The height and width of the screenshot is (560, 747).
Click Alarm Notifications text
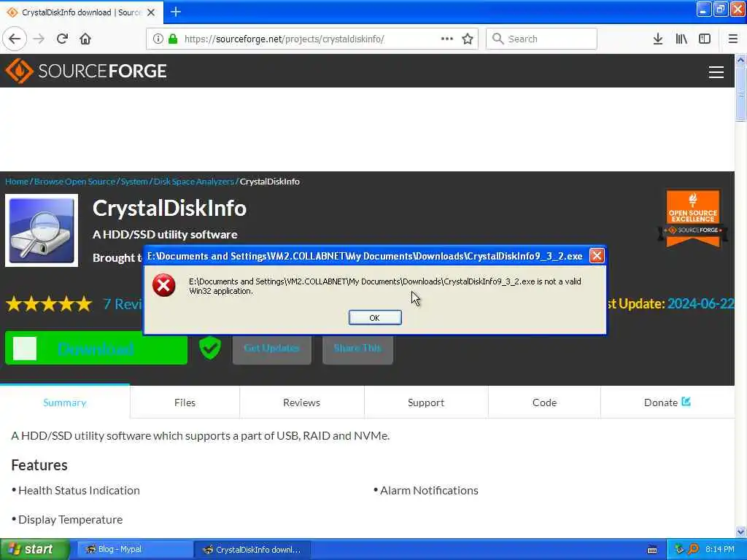(429, 491)
